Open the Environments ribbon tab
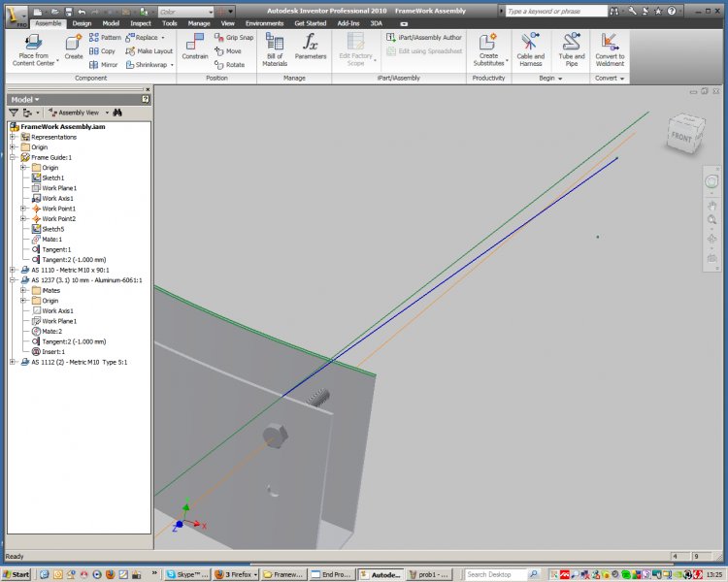728x582 pixels. point(264,22)
